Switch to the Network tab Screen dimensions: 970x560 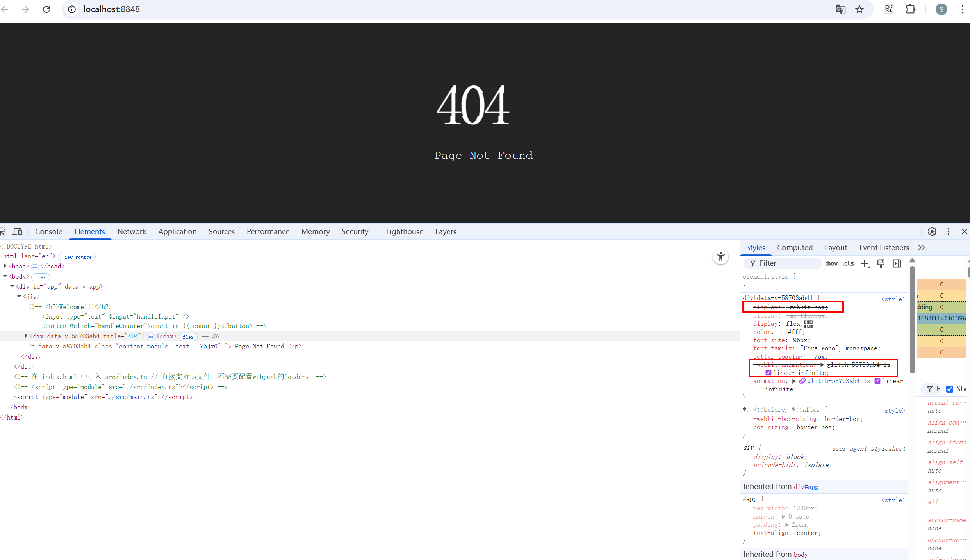pyautogui.click(x=132, y=231)
